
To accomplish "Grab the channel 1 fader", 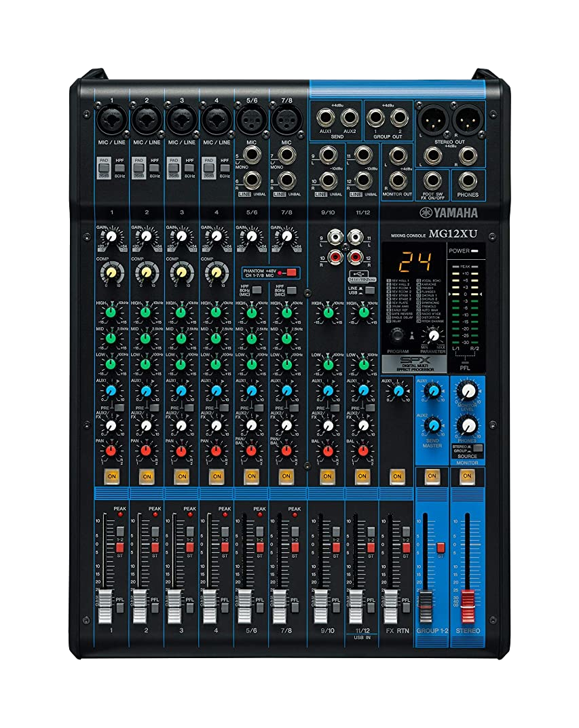I will [105, 607].
